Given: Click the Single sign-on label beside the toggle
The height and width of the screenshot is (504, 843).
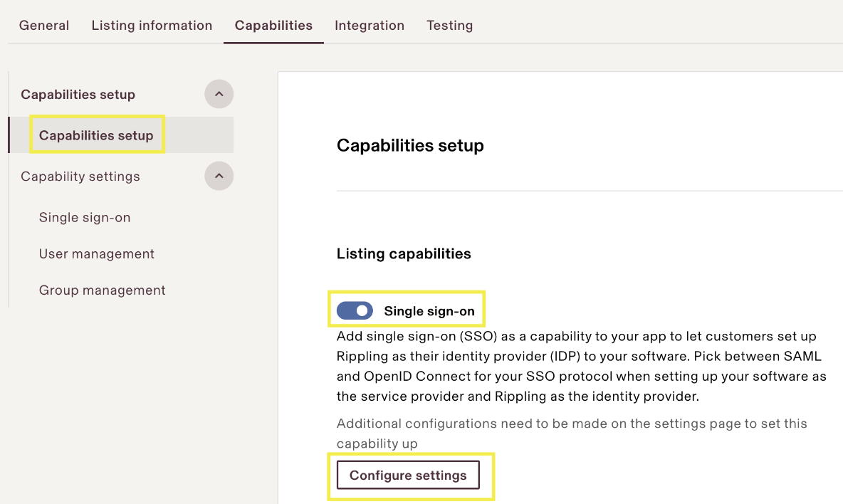Looking at the screenshot, I should point(429,311).
